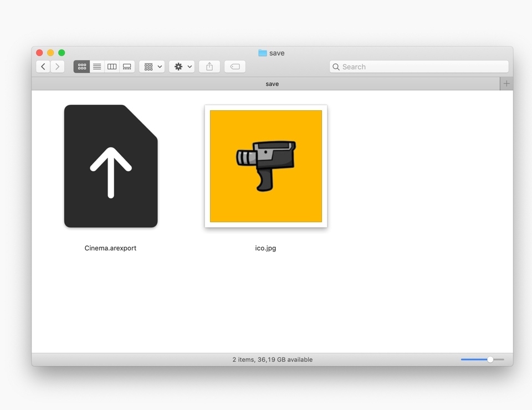Click the status bar items available text
The image size is (532, 410).
pos(273,360)
